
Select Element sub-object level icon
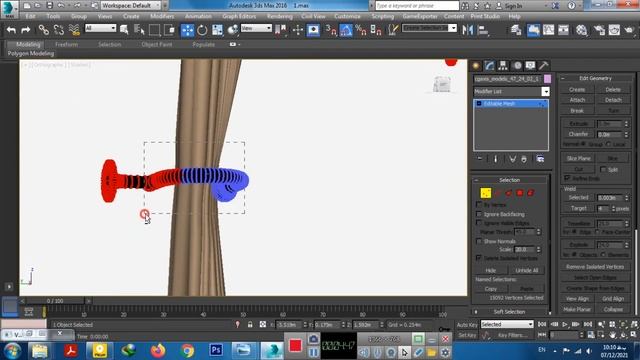pyautogui.click(x=531, y=193)
